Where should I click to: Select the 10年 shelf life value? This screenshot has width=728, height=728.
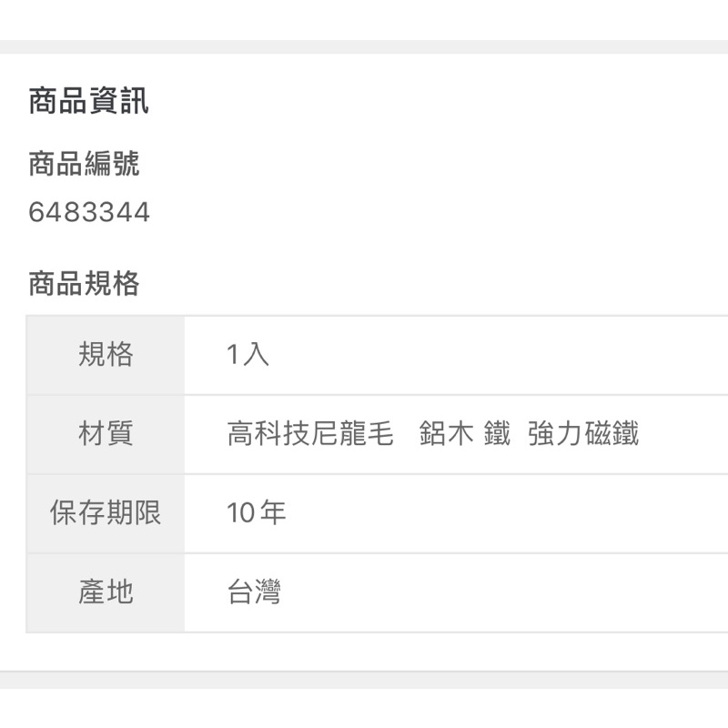[x=257, y=512]
